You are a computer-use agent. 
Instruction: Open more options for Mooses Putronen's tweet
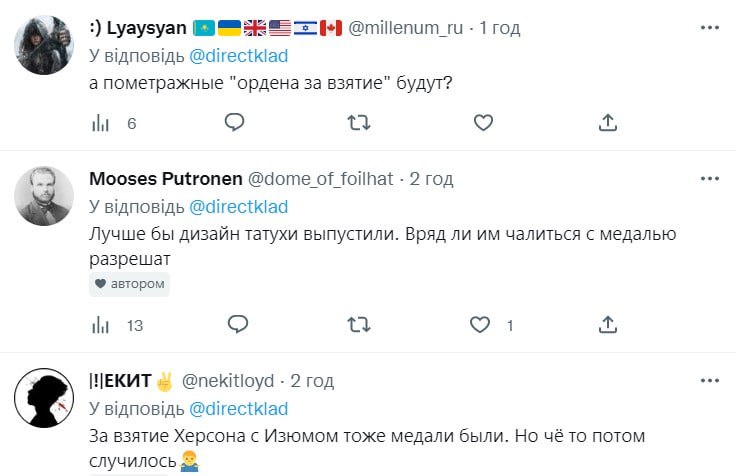pyautogui.click(x=710, y=177)
